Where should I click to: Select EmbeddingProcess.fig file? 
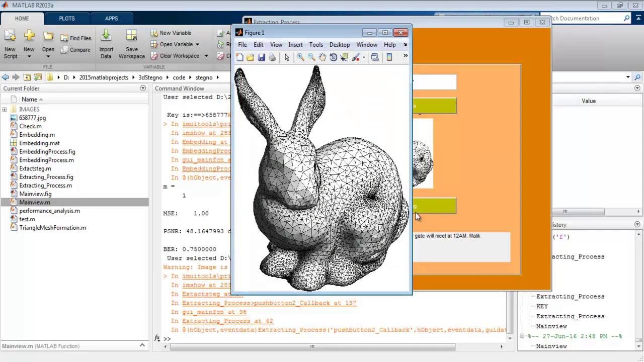(47, 151)
